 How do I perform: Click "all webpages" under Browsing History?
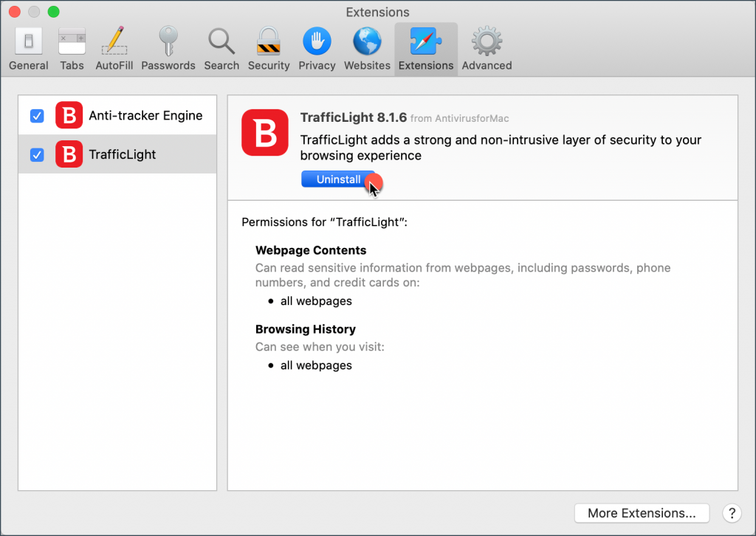[x=316, y=365]
